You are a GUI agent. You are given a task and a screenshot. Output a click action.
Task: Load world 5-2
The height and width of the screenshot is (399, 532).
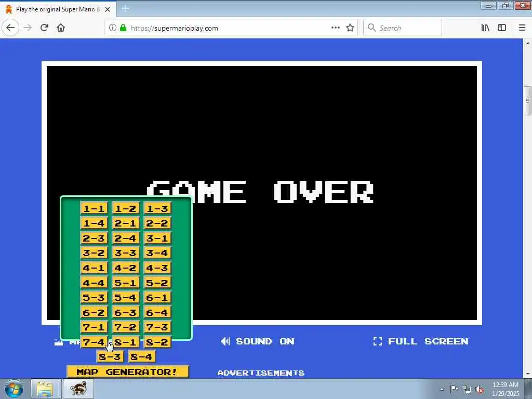coord(157,283)
